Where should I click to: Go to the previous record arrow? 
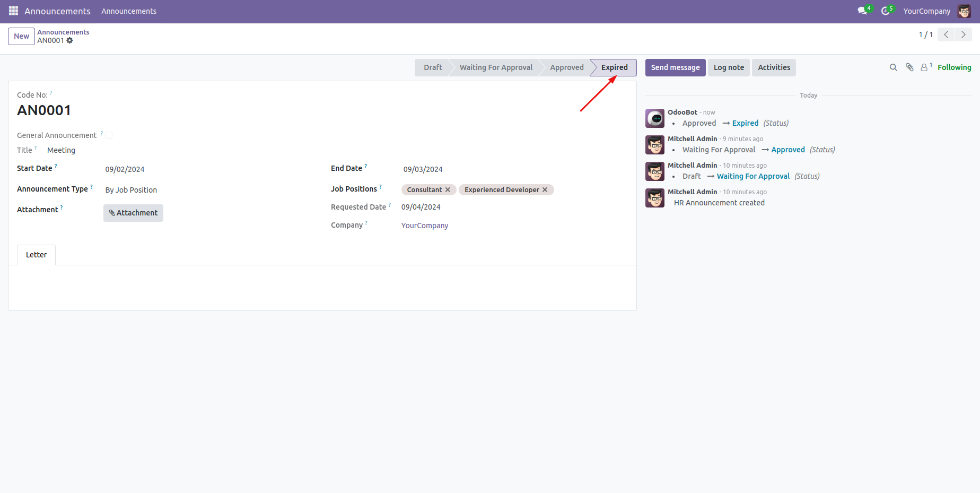click(946, 34)
